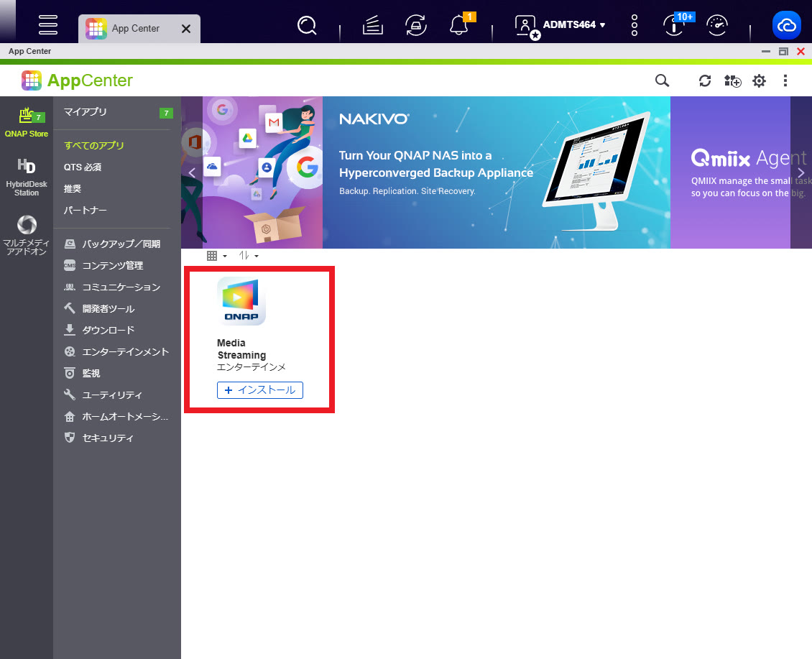
Task: Select QTS 必須 category
Action: [x=83, y=167]
